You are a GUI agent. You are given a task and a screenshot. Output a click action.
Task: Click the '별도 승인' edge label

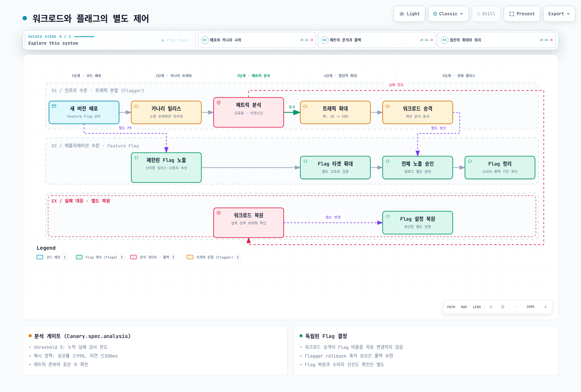point(439,128)
